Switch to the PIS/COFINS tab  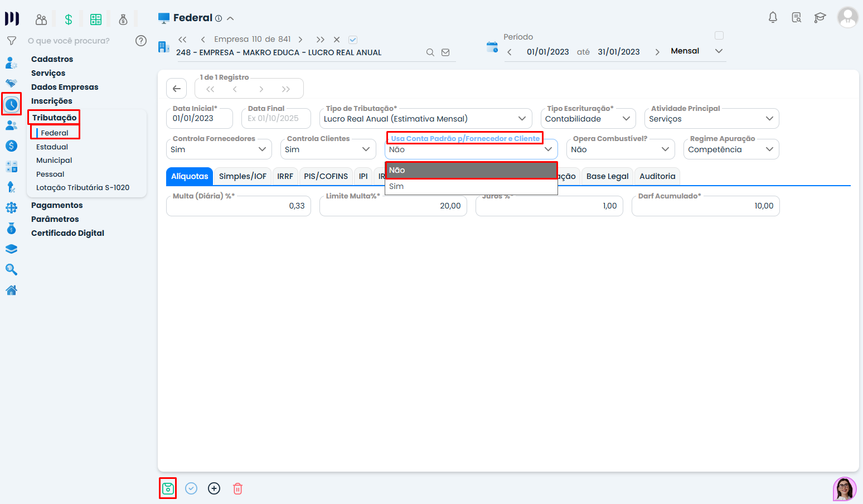(x=326, y=176)
